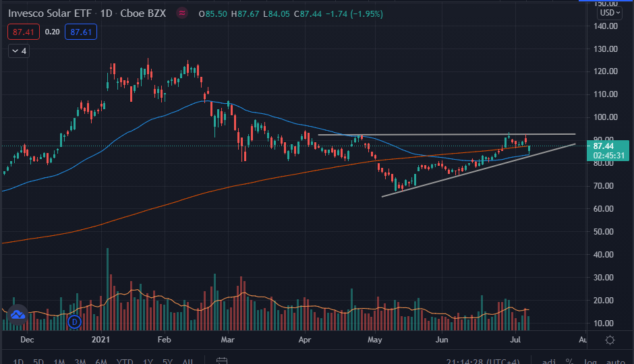Viewport: 634px width, 364px height.
Task: Click the red 87.41 sell price button
Action: point(24,32)
